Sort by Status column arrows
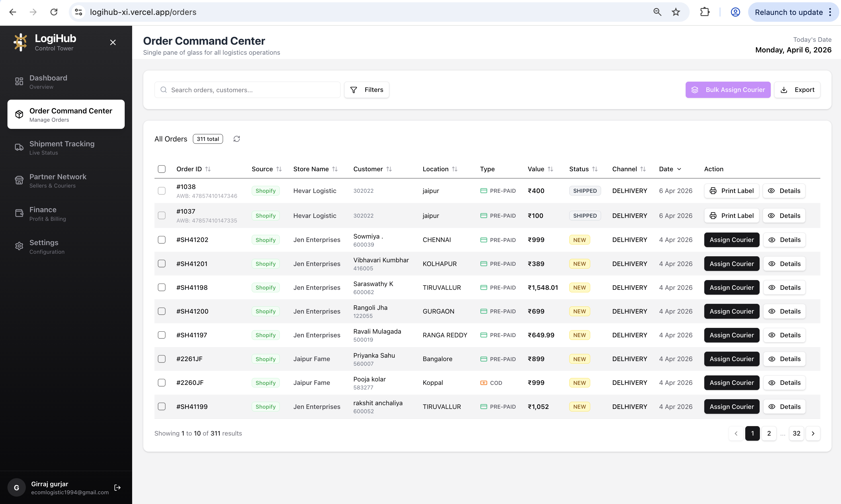Image resolution: width=841 pixels, height=504 pixels. tap(595, 169)
